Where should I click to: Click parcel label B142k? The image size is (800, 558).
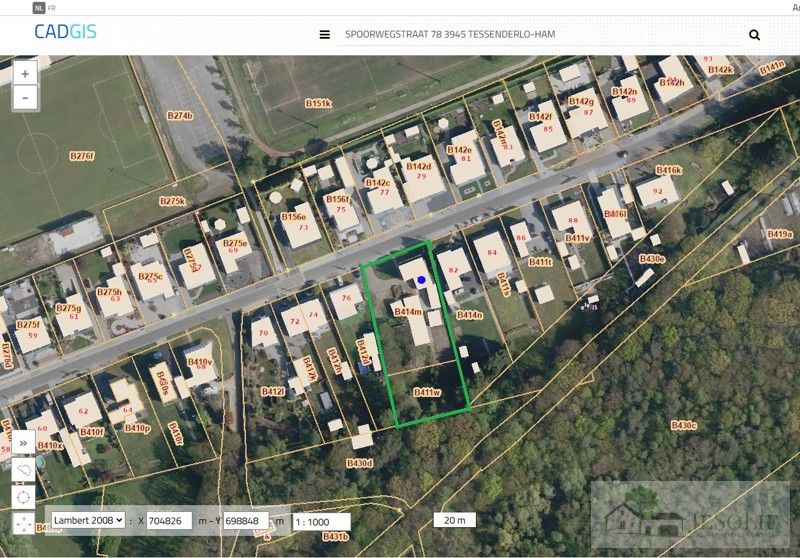(720, 69)
